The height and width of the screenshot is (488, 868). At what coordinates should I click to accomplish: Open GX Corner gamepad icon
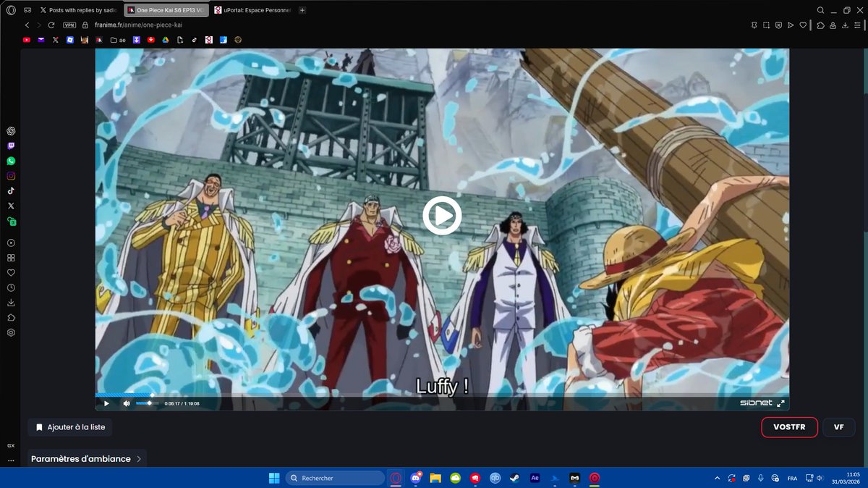(27, 10)
